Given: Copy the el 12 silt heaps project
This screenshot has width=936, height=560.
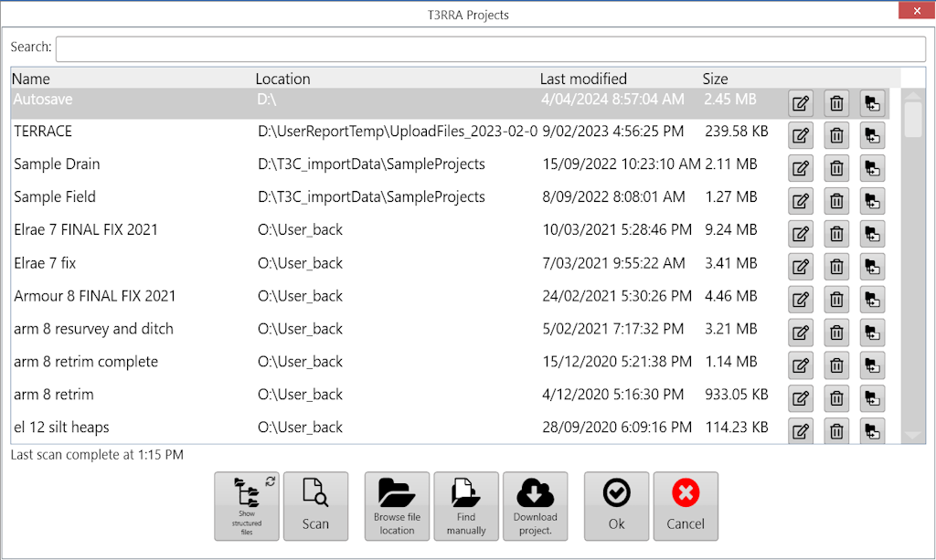Looking at the screenshot, I should (x=872, y=430).
